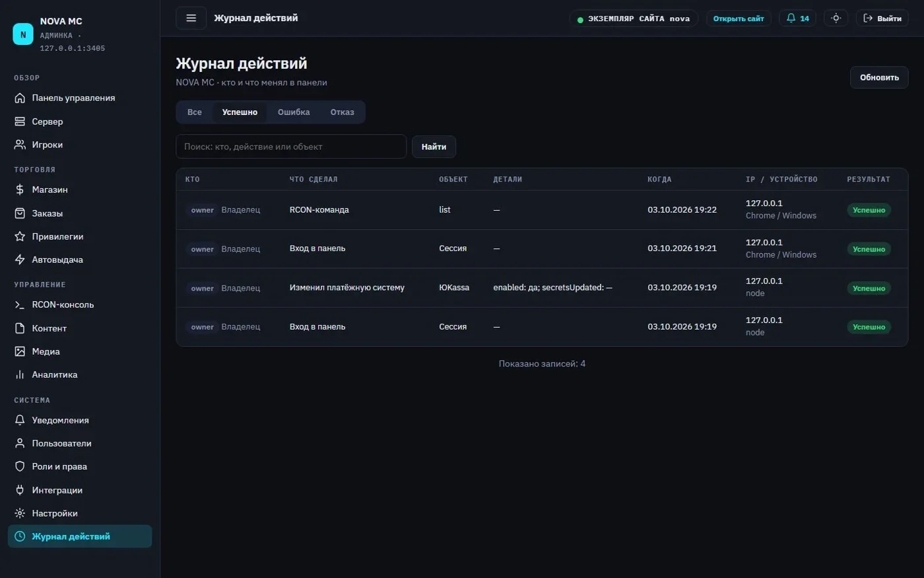Viewport: 924px width, 578px height.
Task: Toggle the hamburger sidebar menu button
Action: point(191,18)
